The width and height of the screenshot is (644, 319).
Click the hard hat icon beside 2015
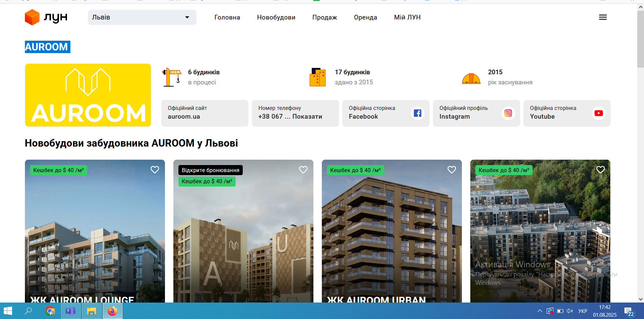pos(471,79)
